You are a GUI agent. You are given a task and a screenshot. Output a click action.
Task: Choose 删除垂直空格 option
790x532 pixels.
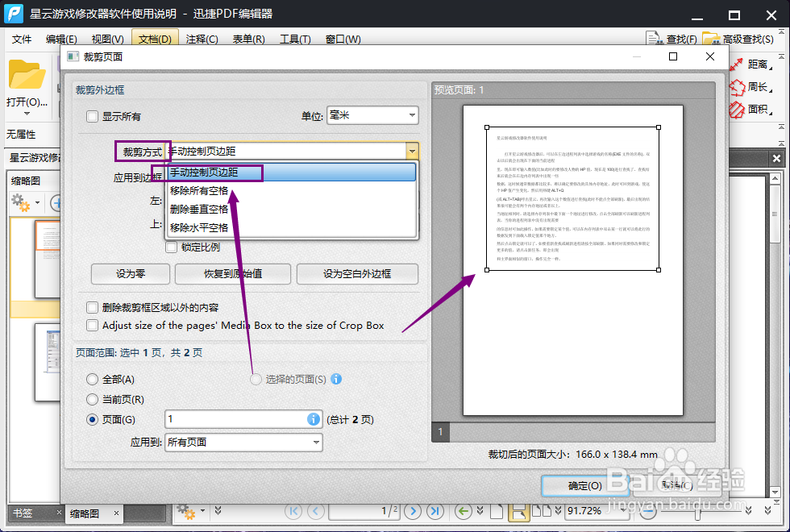(291, 209)
